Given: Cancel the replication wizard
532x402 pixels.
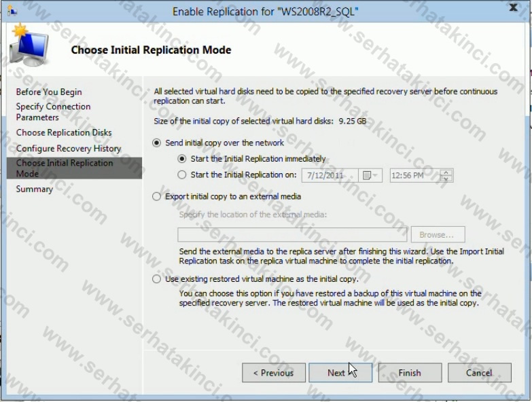Looking at the screenshot, I should (480, 373).
